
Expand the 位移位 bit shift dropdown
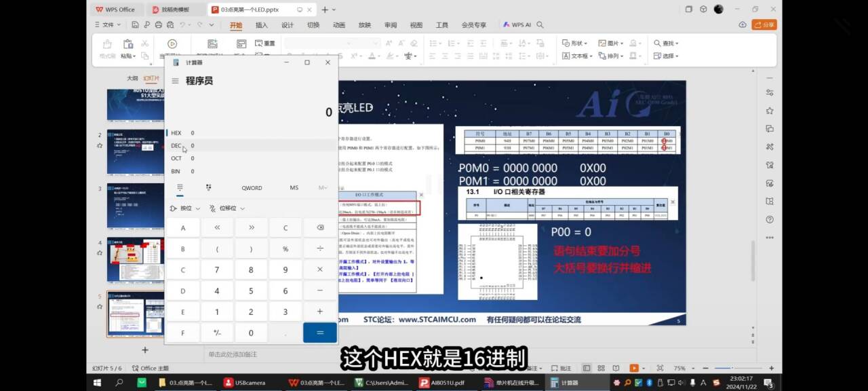(227, 208)
